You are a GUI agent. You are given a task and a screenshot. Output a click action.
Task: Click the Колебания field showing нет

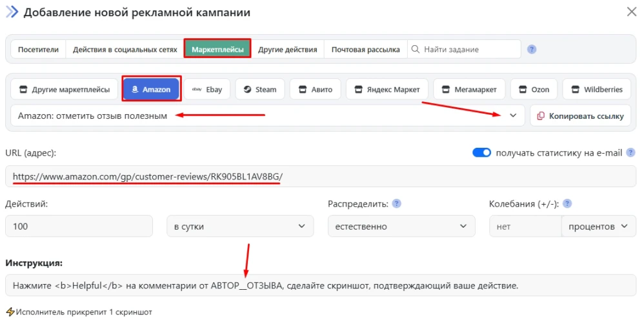[525, 227]
